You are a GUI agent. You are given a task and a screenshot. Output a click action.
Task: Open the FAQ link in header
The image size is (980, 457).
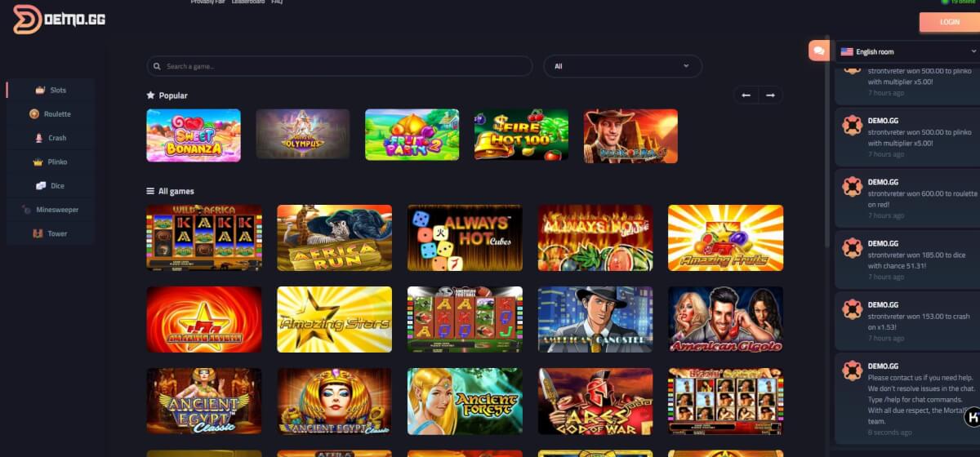click(277, 2)
